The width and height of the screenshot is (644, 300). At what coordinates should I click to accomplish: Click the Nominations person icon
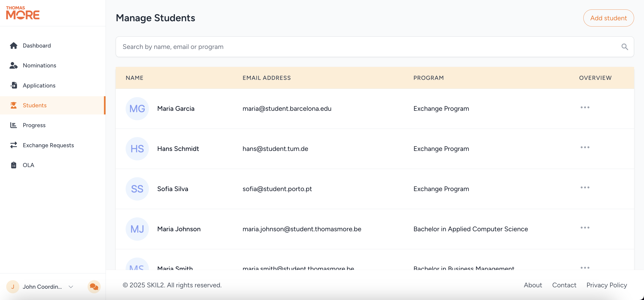point(14,65)
